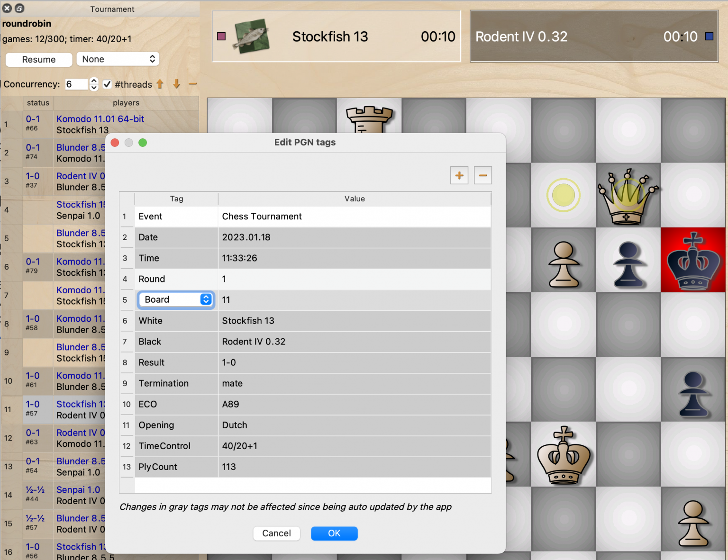Screen dimensions: 728x560
Task: Cancel the Edit PGN tags dialog
Action: point(276,533)
